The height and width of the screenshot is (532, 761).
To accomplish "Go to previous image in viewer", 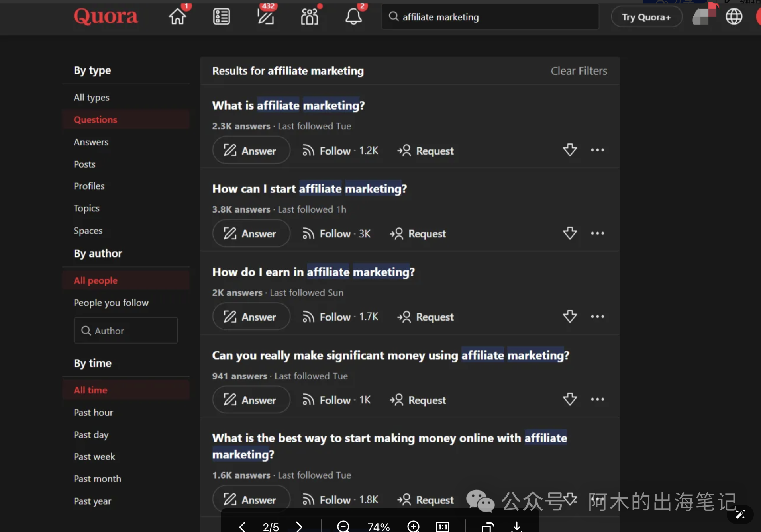I will click(x=242, y=526).
